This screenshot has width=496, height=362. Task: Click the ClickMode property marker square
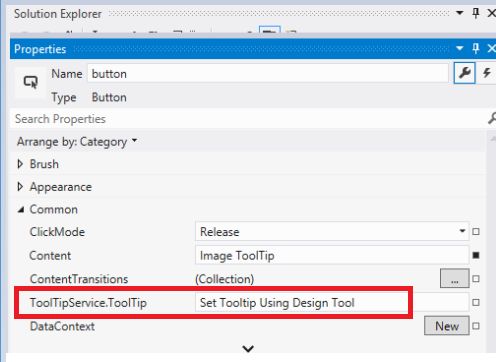(x=476, y=231)
